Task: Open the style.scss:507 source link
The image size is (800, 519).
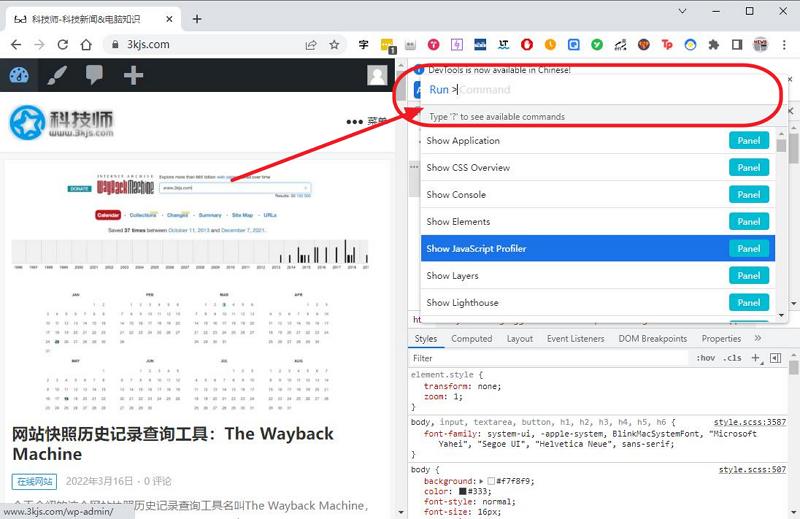Action: click(x=752, y=469)
